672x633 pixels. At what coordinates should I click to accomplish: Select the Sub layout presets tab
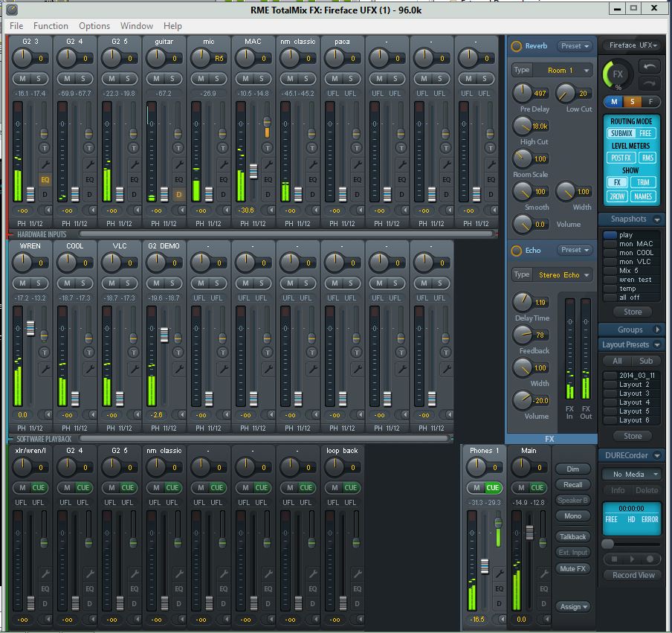pyautogui.click(x=646, y=361)
